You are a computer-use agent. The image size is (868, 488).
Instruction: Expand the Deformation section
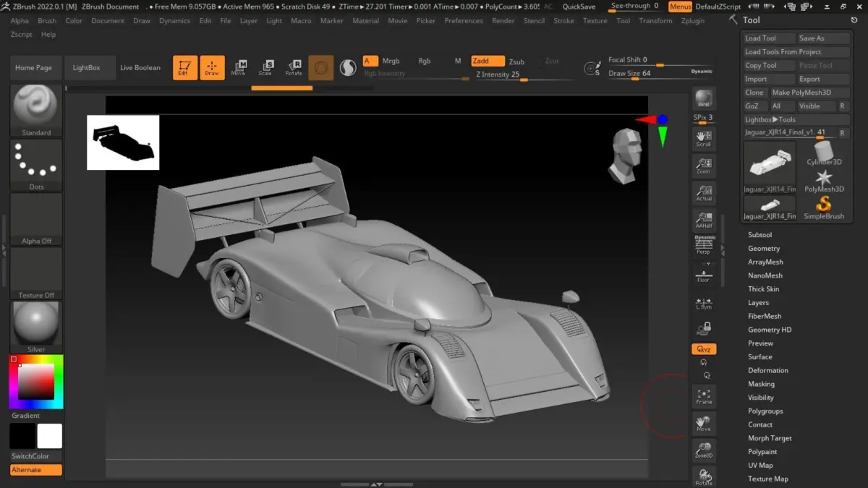click(x=767, y=370)
